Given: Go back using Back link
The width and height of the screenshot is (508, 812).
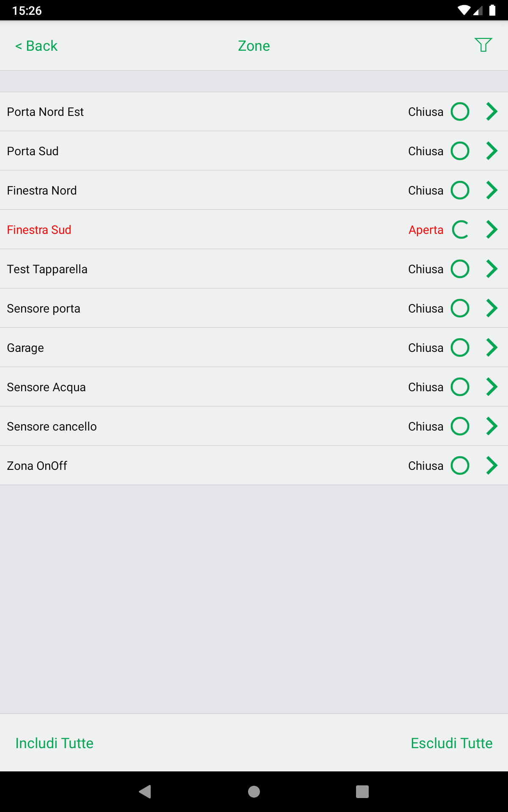Looking at the screenshot, I should [x=36, y=46].
